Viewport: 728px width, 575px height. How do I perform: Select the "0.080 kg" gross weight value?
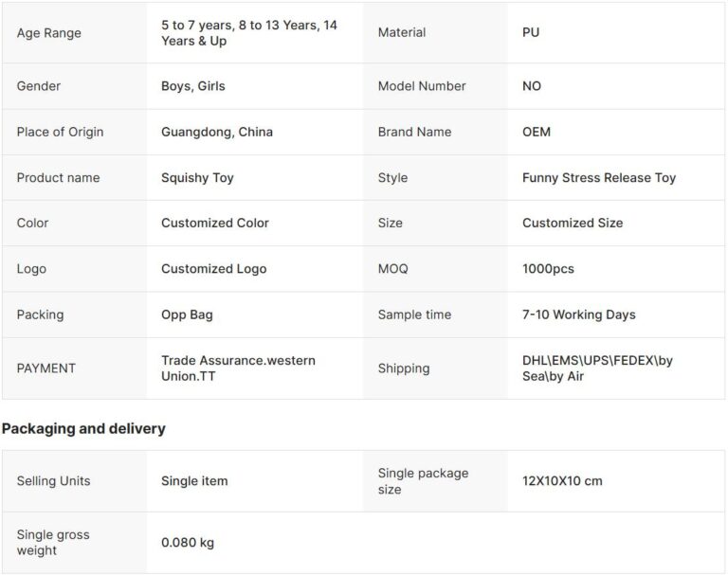click(x=188, y=543)
